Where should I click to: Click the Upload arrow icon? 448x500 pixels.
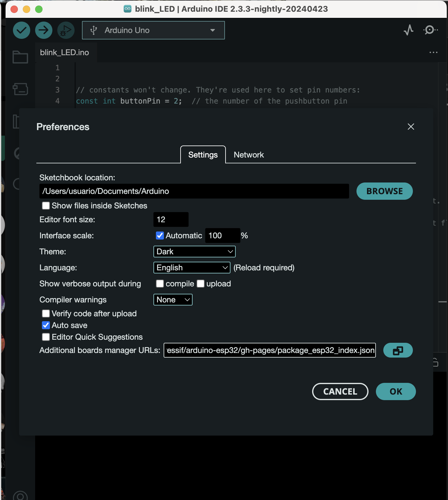click(44, 30)
